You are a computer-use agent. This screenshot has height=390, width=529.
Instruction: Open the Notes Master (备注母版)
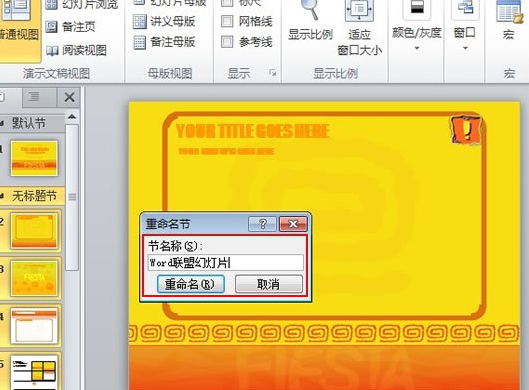164,42
